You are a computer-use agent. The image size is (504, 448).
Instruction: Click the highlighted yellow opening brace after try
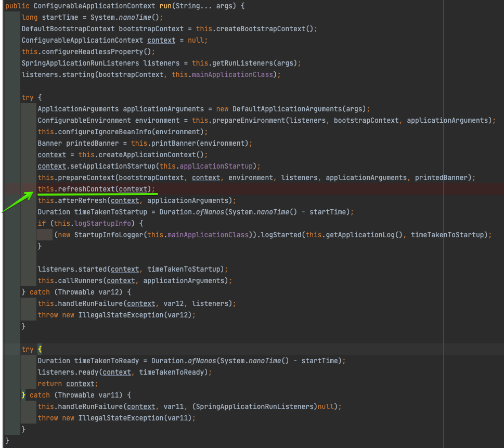click(x=40, y=349)
